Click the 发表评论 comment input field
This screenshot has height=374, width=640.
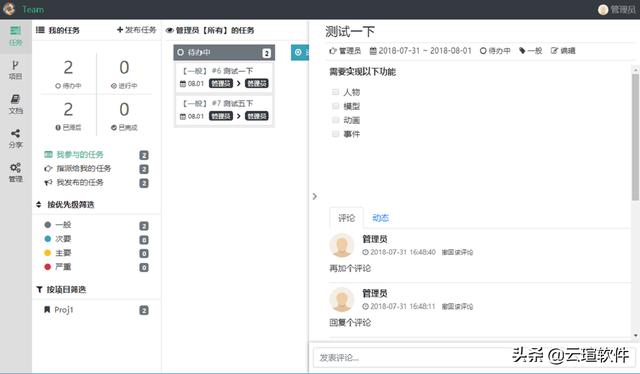point(473,358)
